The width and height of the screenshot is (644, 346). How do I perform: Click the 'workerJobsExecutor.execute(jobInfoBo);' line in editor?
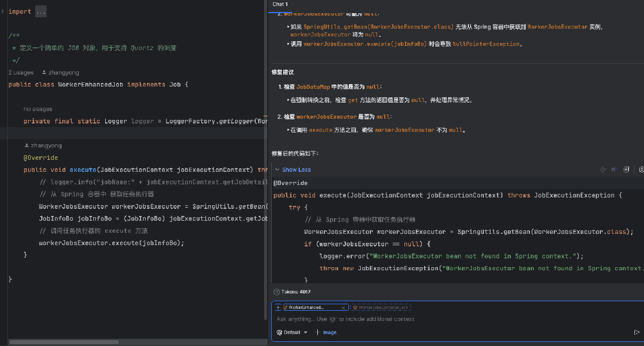coord(111,243)
